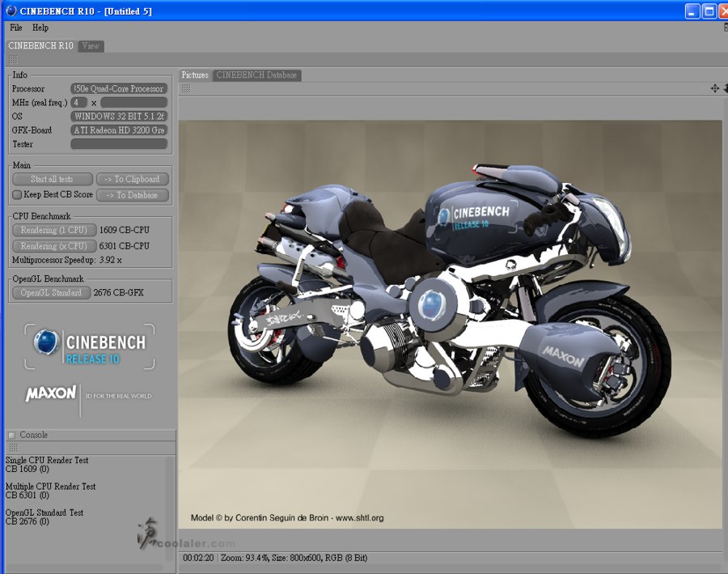The image size is (728, 574).
Task: Click the "Size: 800x600" status bar text
Action: pyautogui.click(x=295, y=558)
